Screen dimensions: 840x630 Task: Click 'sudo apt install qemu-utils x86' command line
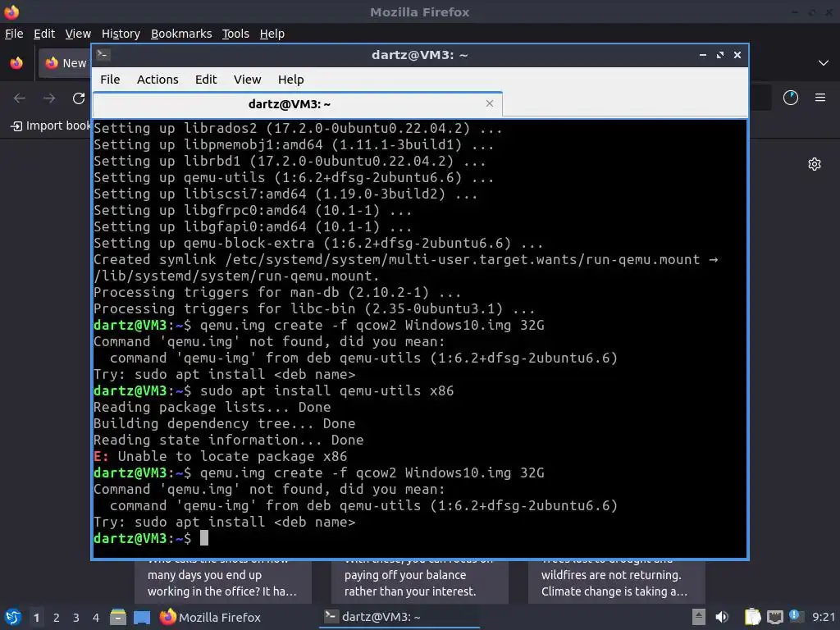pyautogui.click(x=326, y=391)
